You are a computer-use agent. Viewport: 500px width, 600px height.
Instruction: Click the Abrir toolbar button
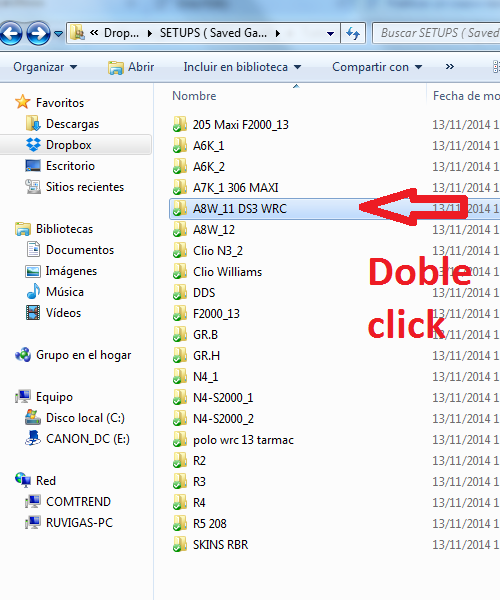pyautogui.click(x=131, y=67)
